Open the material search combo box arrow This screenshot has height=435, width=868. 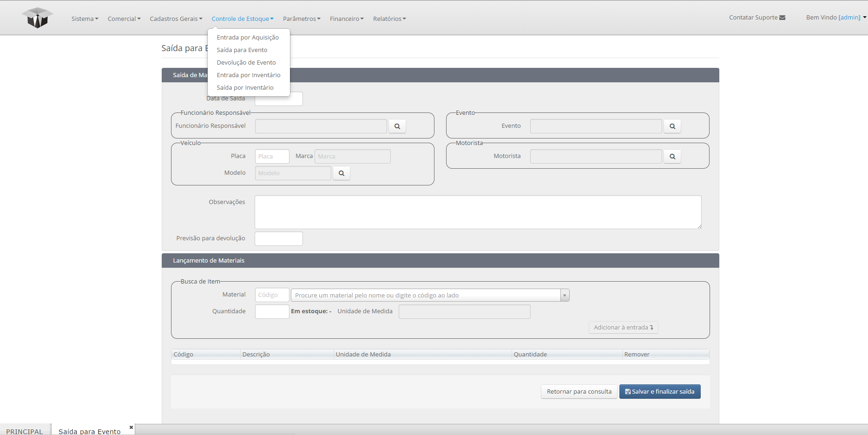(x=565, y=296)
